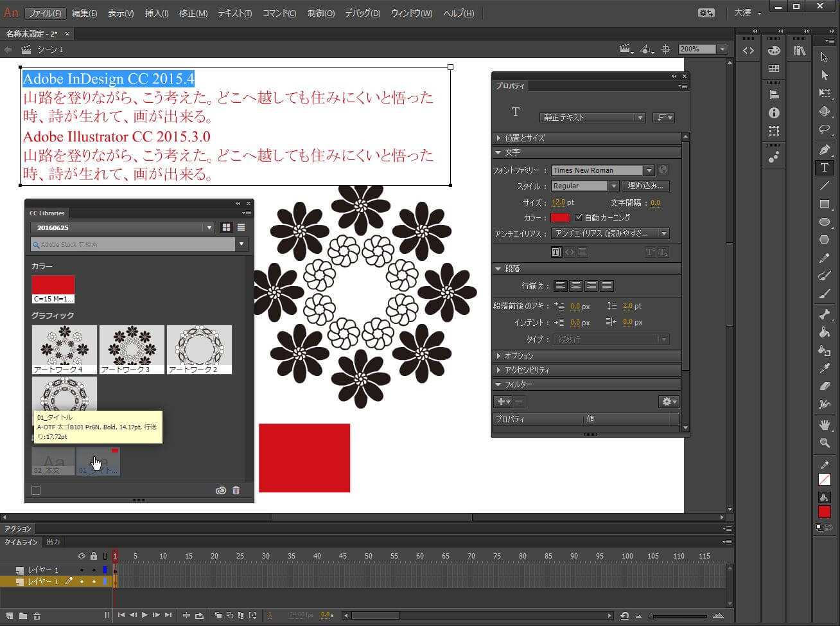Open the Library books panel icon
840x626 pixels.
pos(800,51)
